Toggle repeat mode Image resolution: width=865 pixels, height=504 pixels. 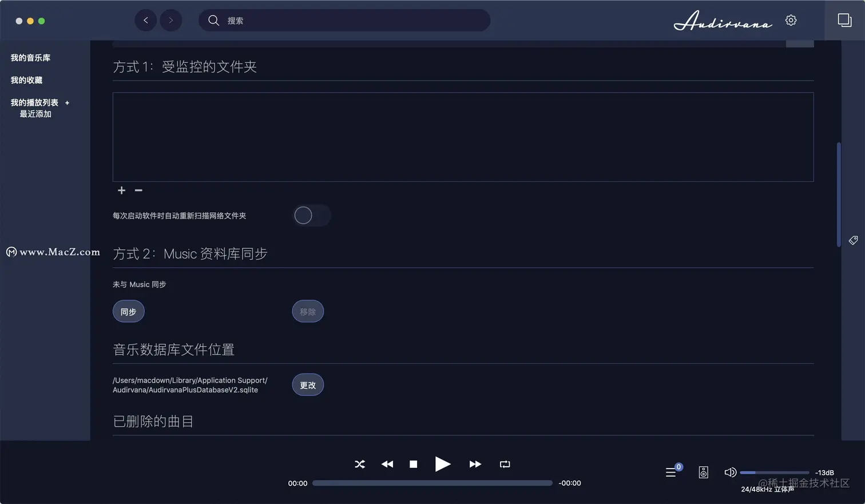505,464
